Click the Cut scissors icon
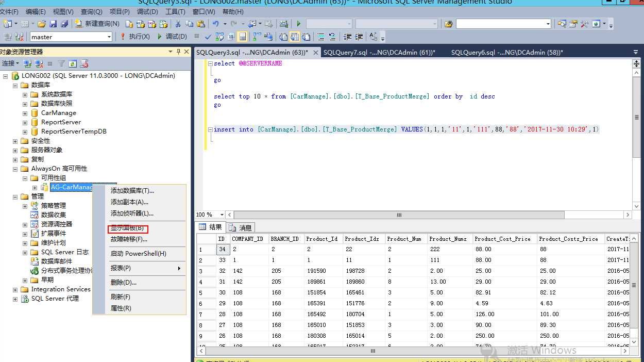The height and width of the screenshot is (362, 644). 178,24
